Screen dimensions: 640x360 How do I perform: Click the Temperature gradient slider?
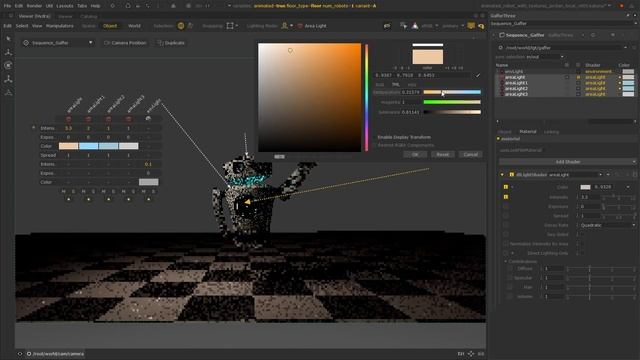pyautogui.click(x=452, y=92)
